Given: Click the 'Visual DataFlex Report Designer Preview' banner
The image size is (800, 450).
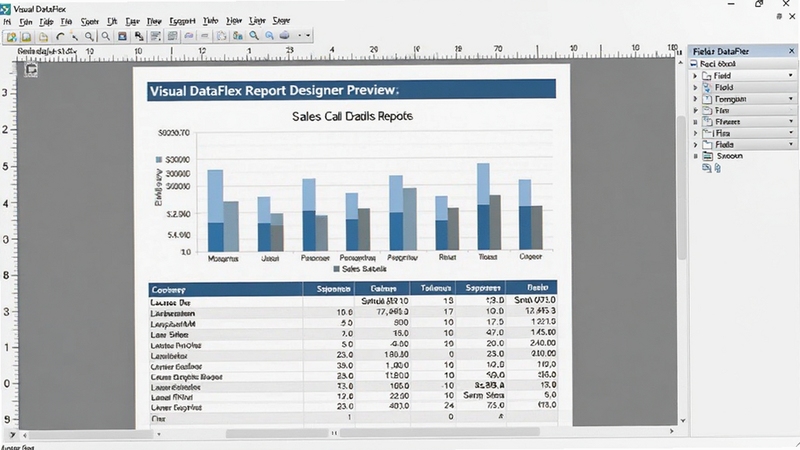Looking at the screenshot, I should click(352, 90).
